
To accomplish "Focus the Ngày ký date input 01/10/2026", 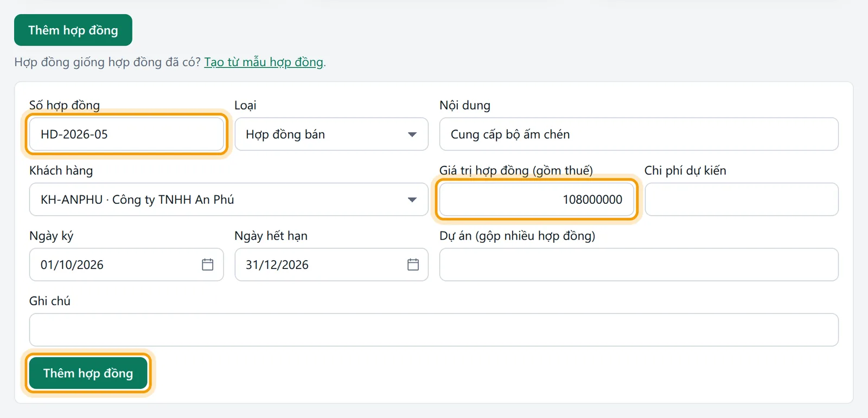I will 126,265.
